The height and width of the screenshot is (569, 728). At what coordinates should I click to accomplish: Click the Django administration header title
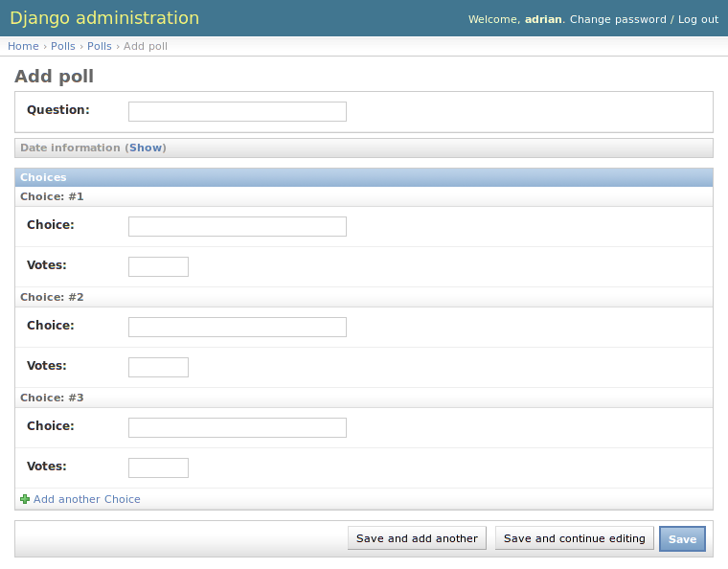coord(104,18)
